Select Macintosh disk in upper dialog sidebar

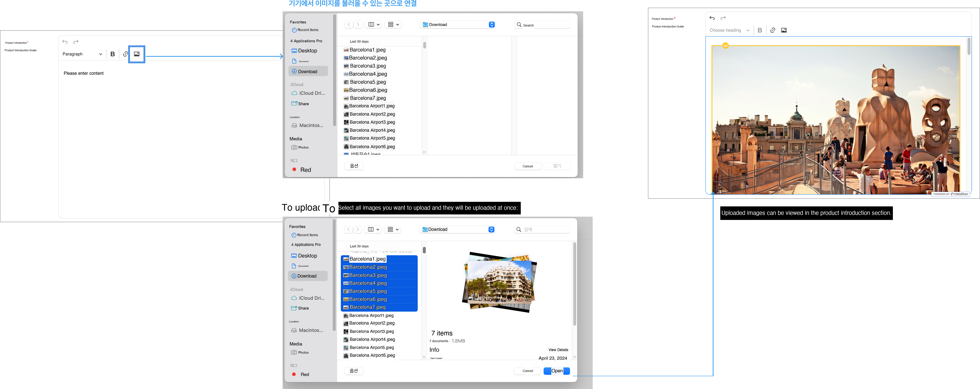pyautogui.click(x=307, y=126)
